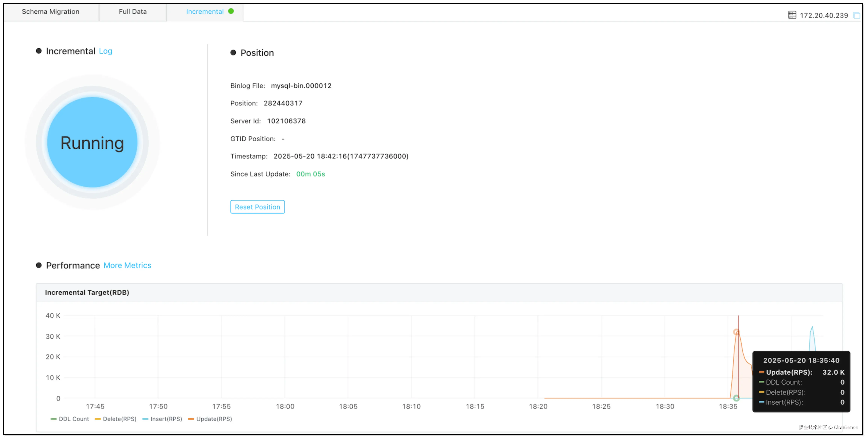
Task: Click the 172.20.40.239 address text
Action: (x=823, y=15)
